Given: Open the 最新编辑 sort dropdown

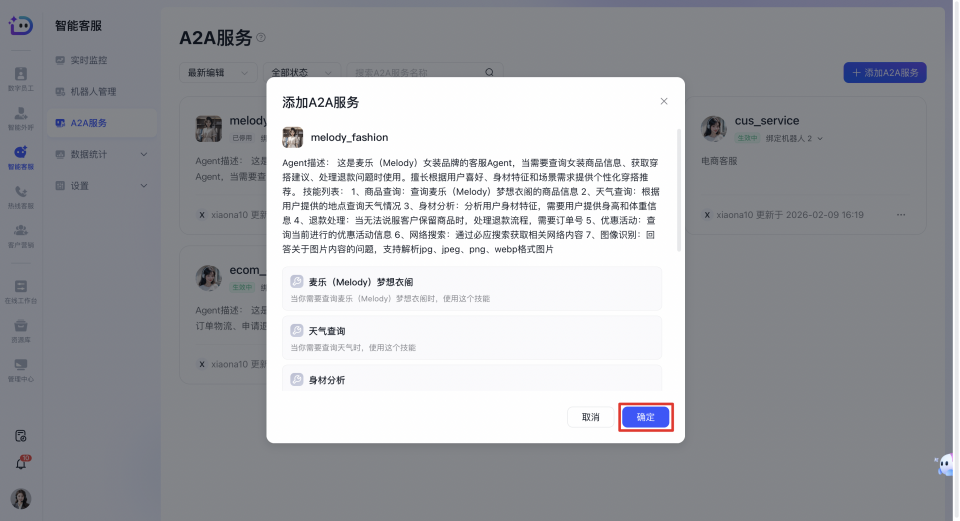Looking at the screenshot, I should coord(217,73).
